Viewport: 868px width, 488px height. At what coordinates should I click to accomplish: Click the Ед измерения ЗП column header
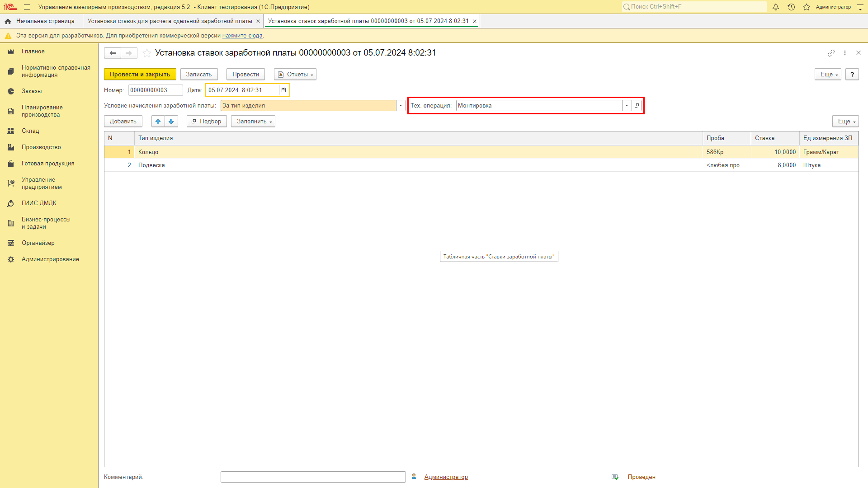[x=829, y=138]
